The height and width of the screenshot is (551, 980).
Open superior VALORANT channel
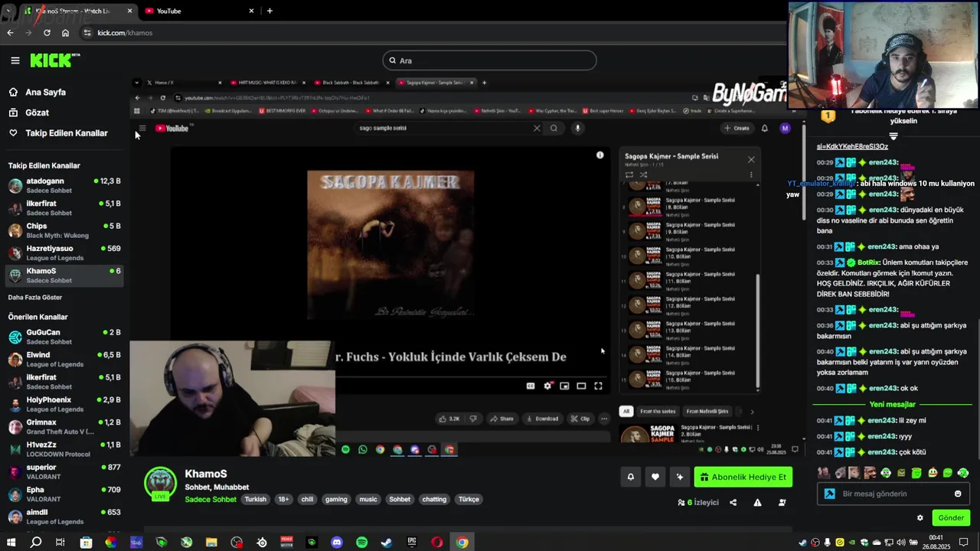pyautogui.click(x=64, y=471)
